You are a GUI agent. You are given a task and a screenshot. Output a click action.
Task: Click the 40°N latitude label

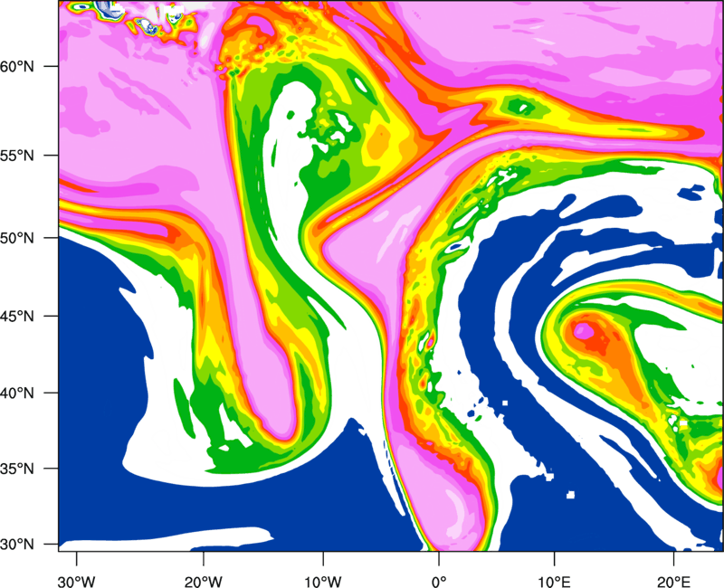coord(17,394)
